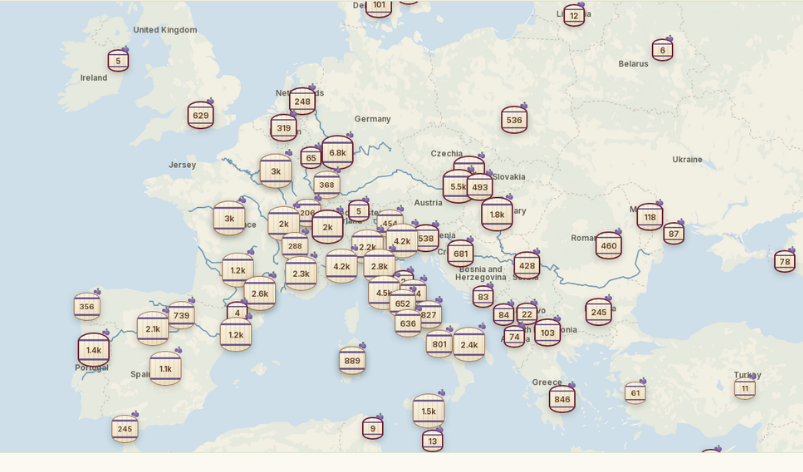Select the 319 barrel cluster

click(x=284, y=128)
